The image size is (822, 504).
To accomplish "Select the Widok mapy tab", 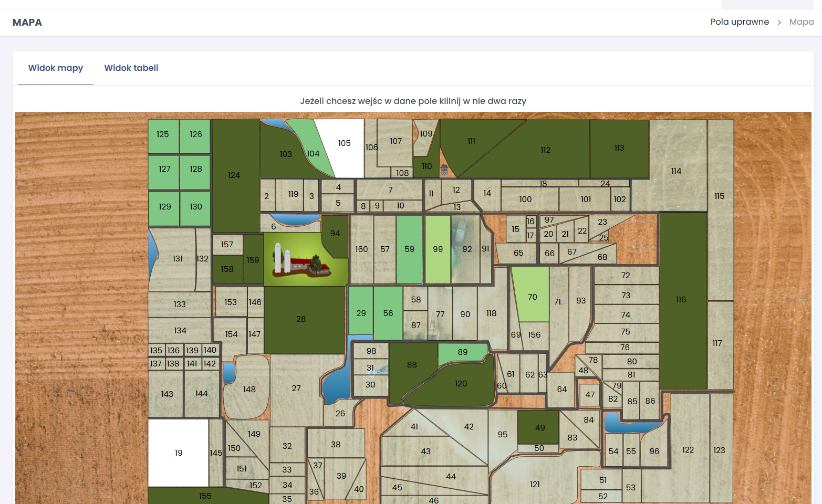I will pos(56,68).
